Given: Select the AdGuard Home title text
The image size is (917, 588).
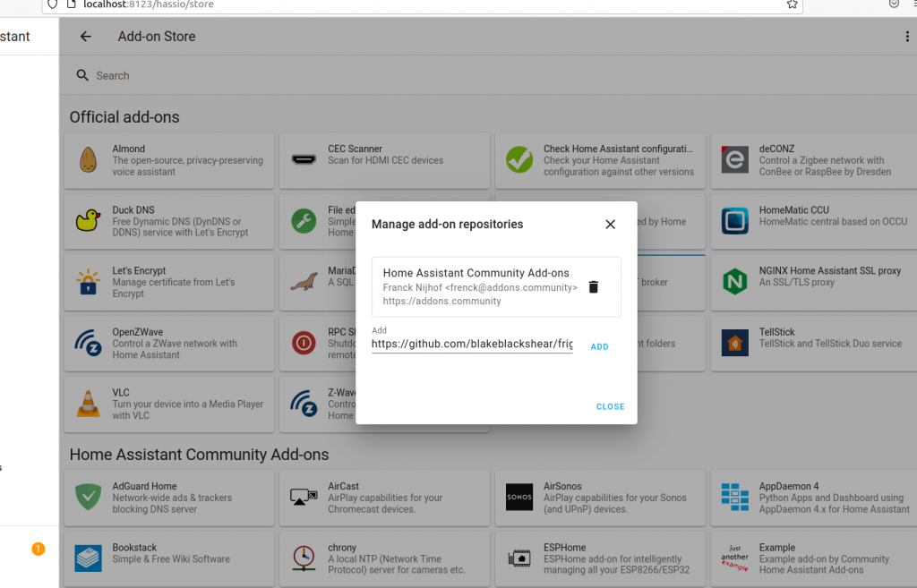Looking at the screenshot, I should 144,486.
